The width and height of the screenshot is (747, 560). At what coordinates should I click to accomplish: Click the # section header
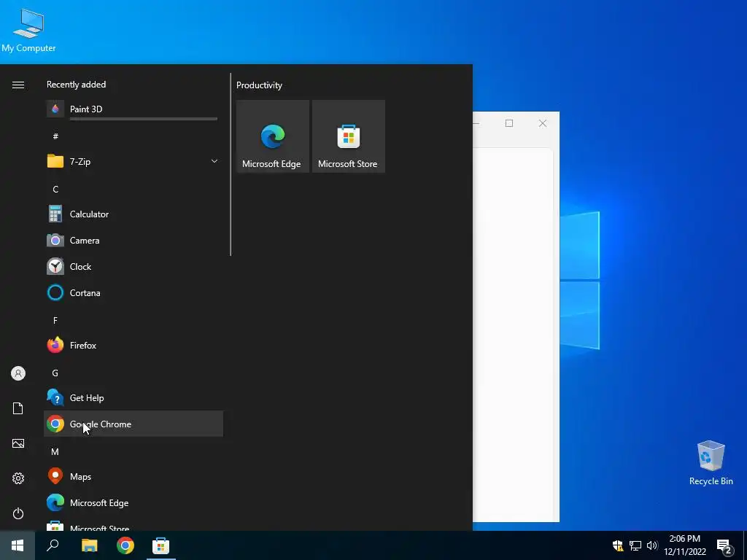coord(55,136)
